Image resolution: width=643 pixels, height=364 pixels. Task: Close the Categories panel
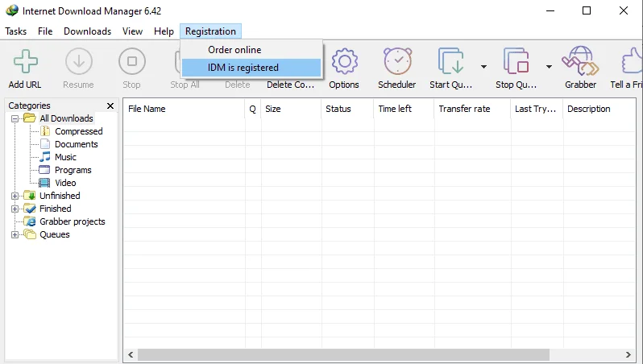pos(110,105)
